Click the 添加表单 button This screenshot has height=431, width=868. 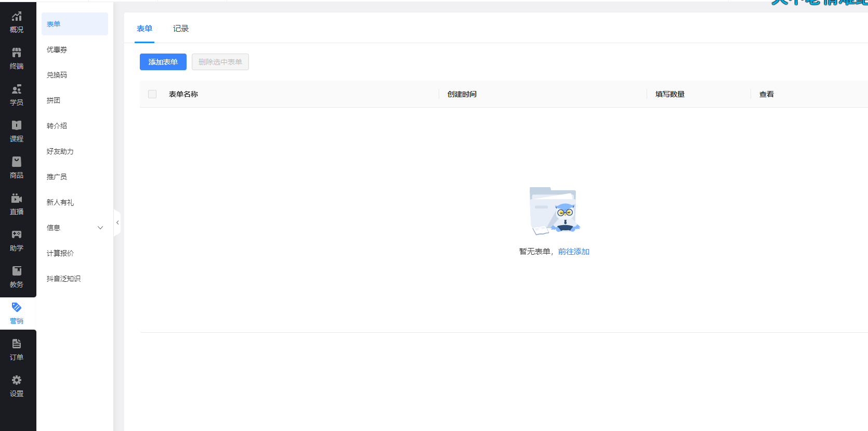(163, 62)
